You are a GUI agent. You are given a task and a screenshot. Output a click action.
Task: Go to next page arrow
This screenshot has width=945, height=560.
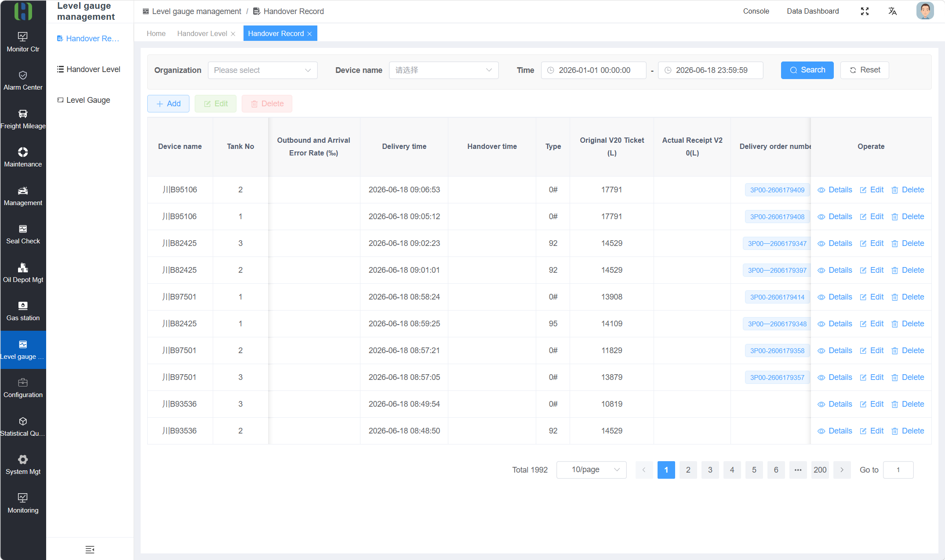(842, 470)
